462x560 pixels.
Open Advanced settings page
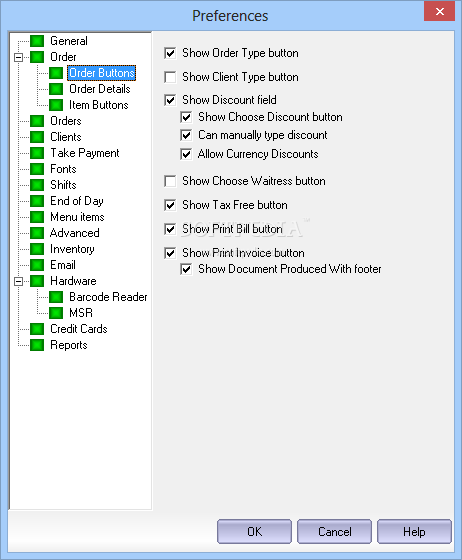click(x=75, y=233)
